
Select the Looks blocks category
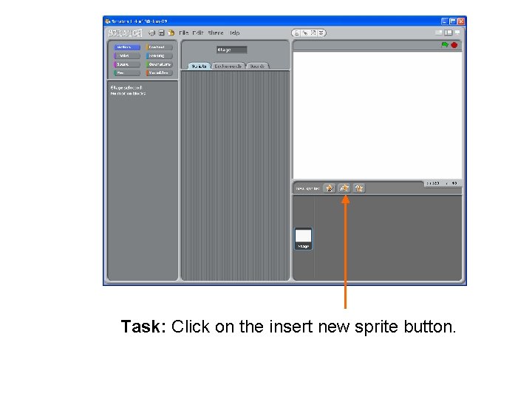click(126, 55)
